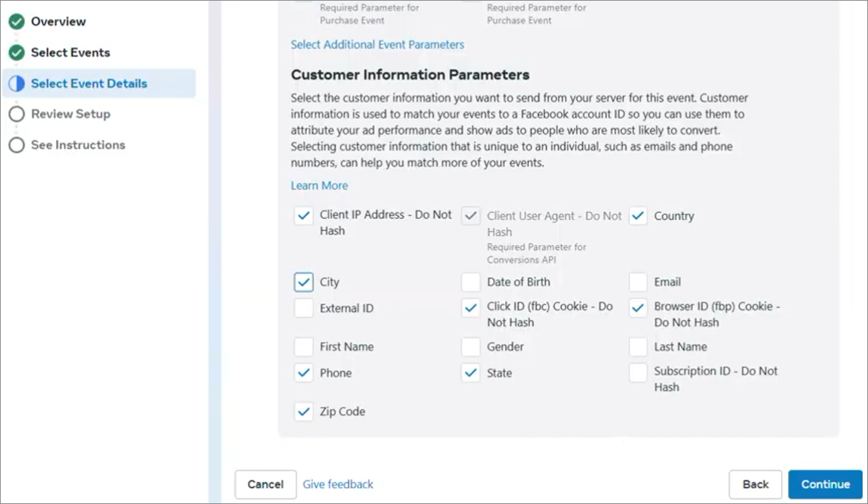Click the empty circle beside See Instructions
This screenshot has height=504, width=868.
pyautogui.click(x=16, y=145)
